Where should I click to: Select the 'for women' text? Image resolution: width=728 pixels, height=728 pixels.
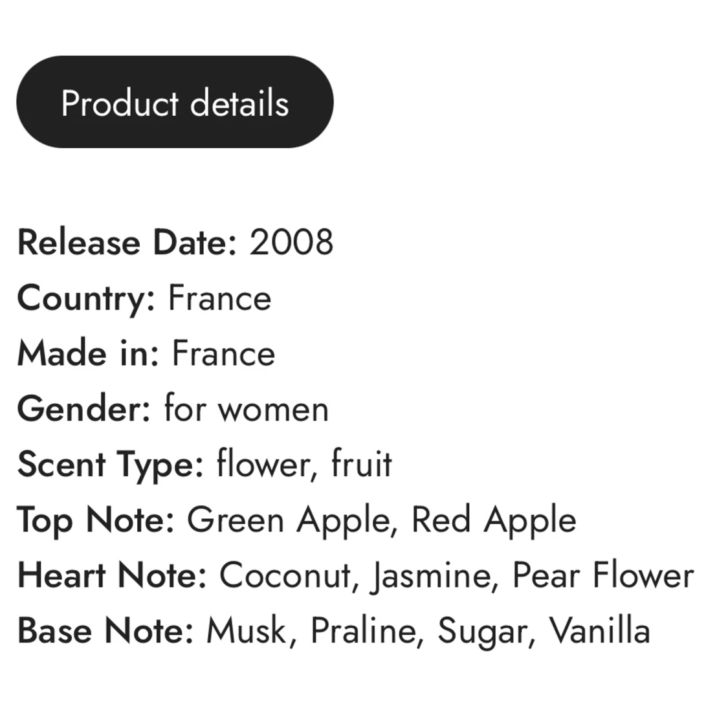point(247,410)
